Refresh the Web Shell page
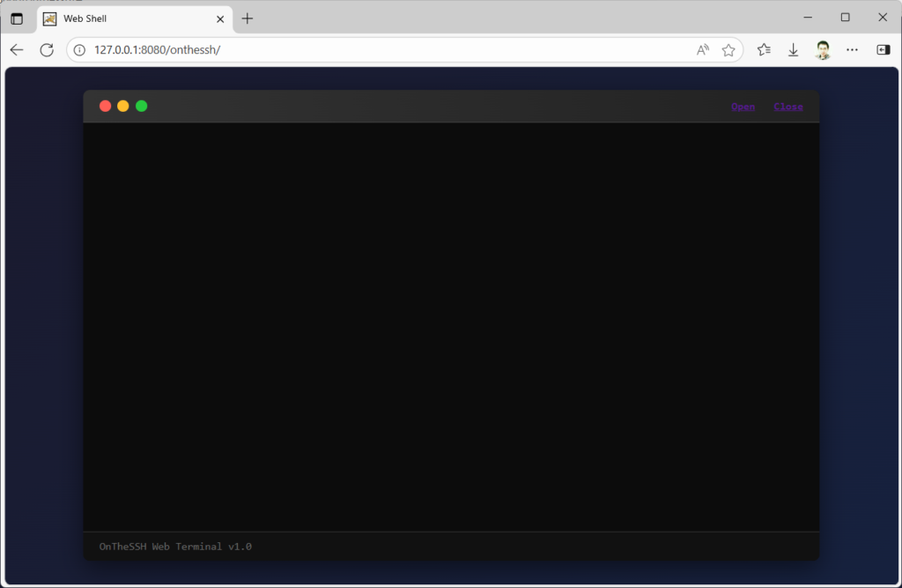 47,50
